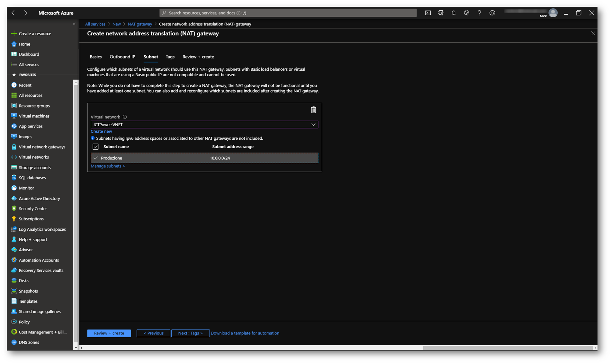The height and width of the screenshot is (364, 611).
Task: Open portal settings gear icon
Action: click(466, 13)
